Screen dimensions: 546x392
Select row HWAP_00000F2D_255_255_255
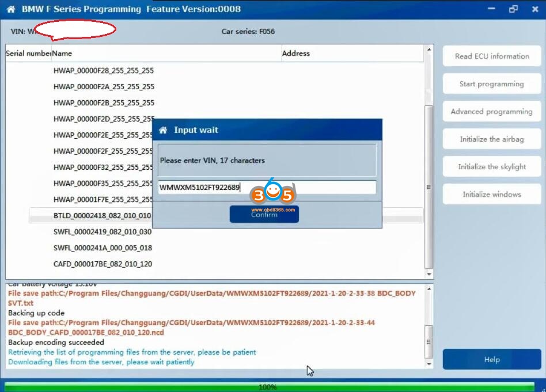tap(104, 119)
